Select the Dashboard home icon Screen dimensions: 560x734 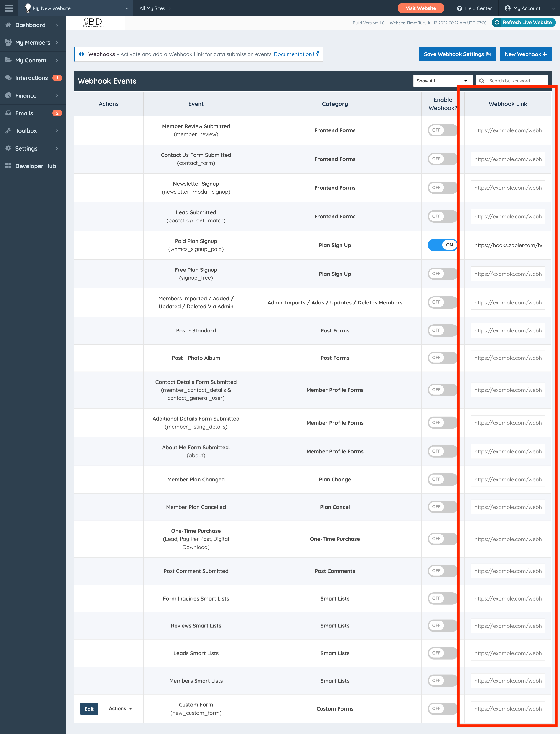click(8, 25)
